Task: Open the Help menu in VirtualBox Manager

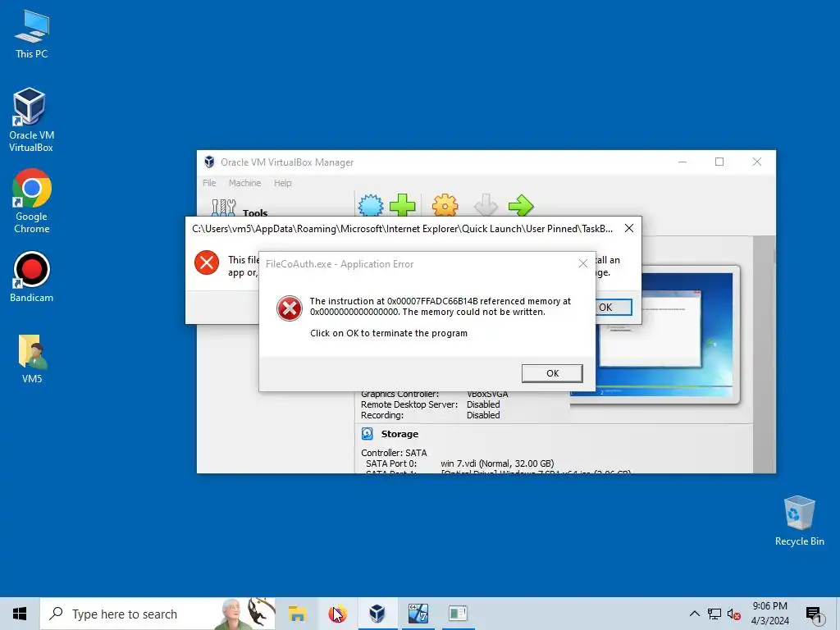Action: coord(282,183)
